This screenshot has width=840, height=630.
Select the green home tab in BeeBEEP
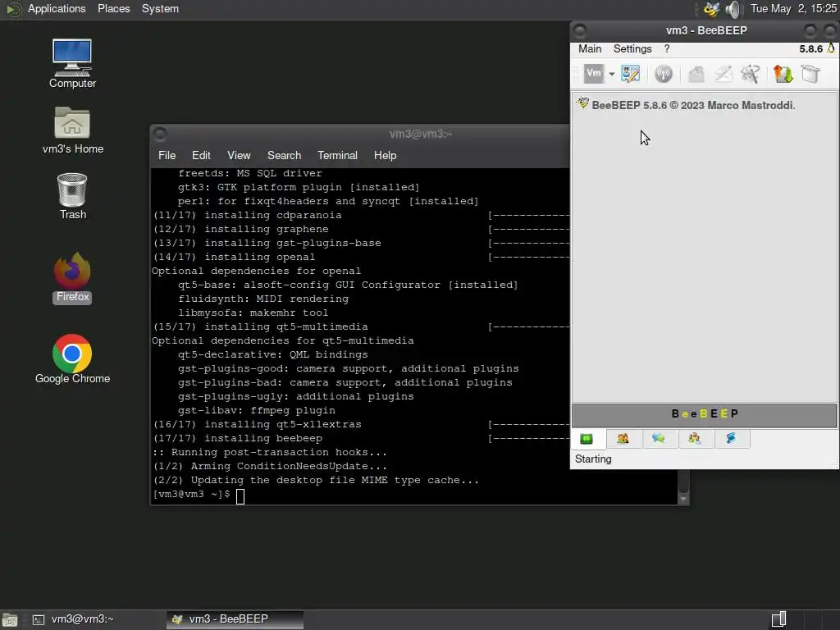(x=587, y=439)
